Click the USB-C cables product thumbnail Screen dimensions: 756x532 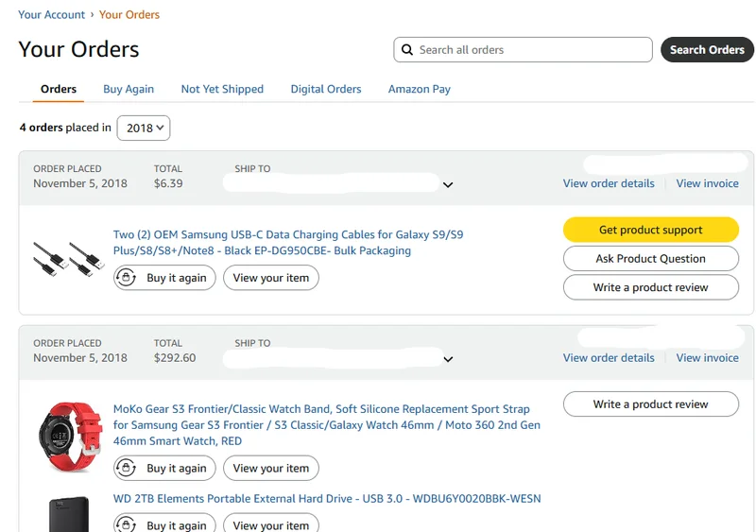click(x=68, y=260)
